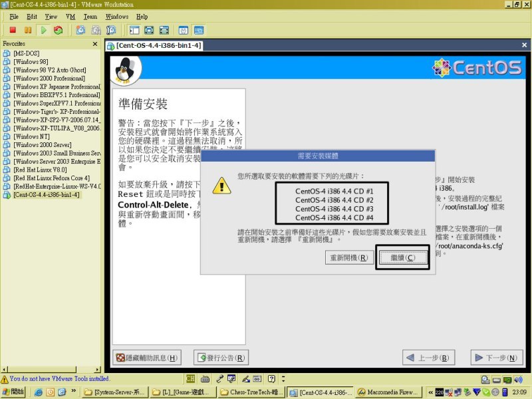Open the Windows menu
The image size is (532, 399).
117,17
